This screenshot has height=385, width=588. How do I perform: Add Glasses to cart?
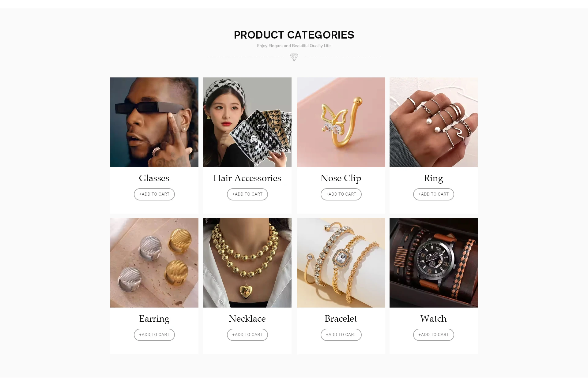tap(154, 194)
